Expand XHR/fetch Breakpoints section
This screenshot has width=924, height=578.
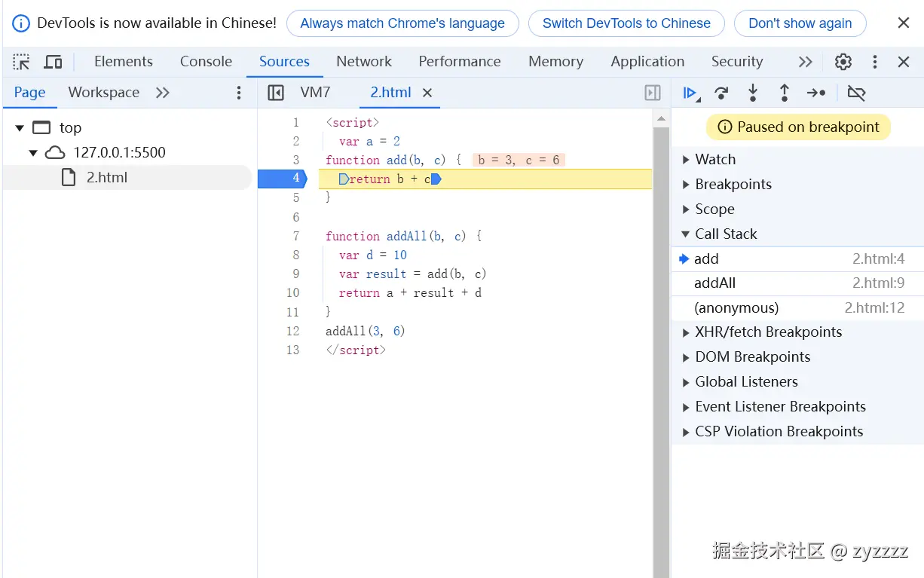pyautogui.click(x=686, y=332)
